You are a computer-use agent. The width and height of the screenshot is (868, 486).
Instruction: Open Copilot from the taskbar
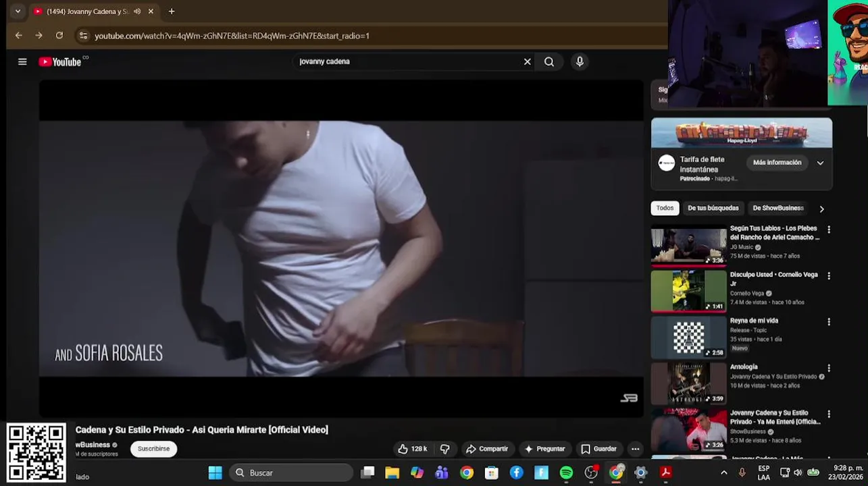(x=417, y=473)
